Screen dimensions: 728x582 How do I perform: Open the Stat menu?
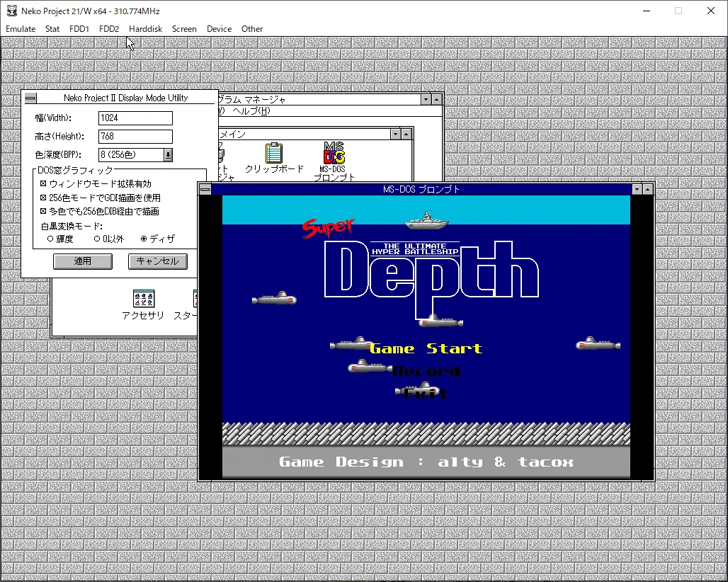click(52, 29)
